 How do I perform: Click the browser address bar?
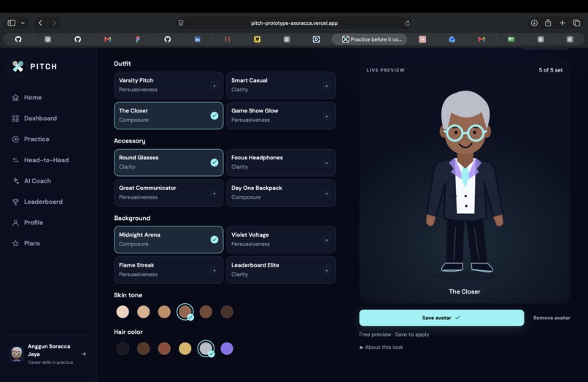[x=295, y=23]
